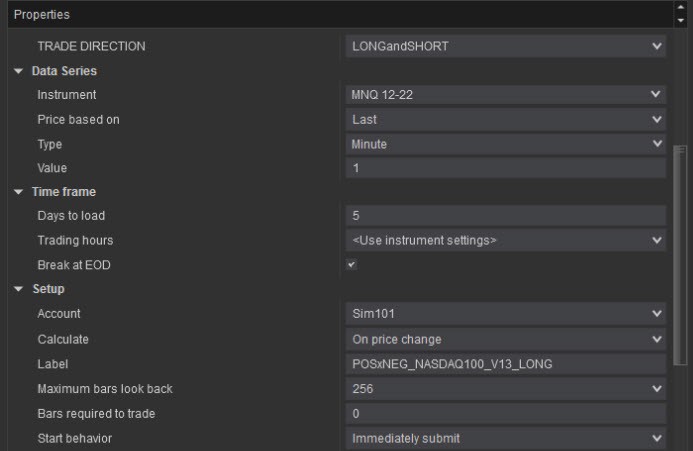This screenshot has width=693, height=451.
Task: Open the Account dropdown showing Sim101
Action: 505,314
